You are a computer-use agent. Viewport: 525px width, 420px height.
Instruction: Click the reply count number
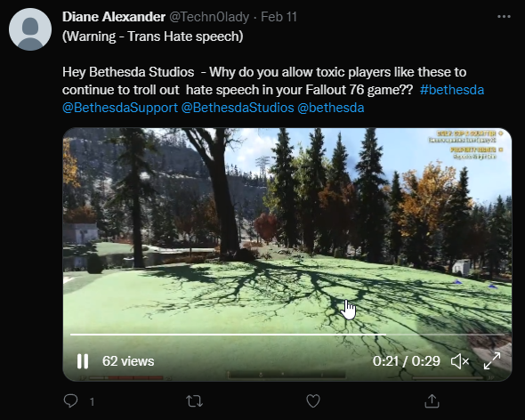click(92, 401)
